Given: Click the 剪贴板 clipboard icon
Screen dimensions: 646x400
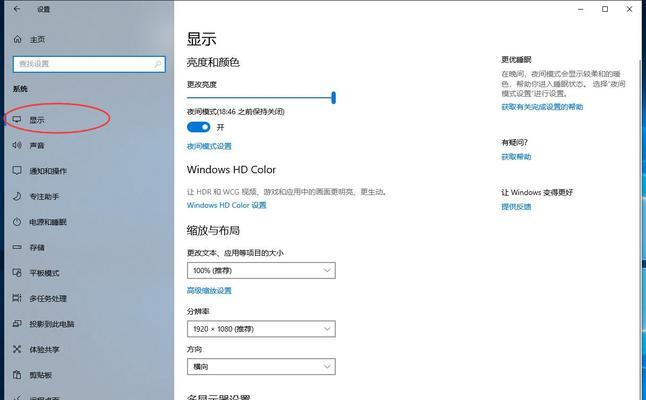Looking at the screenshot, I should point(17,375).
